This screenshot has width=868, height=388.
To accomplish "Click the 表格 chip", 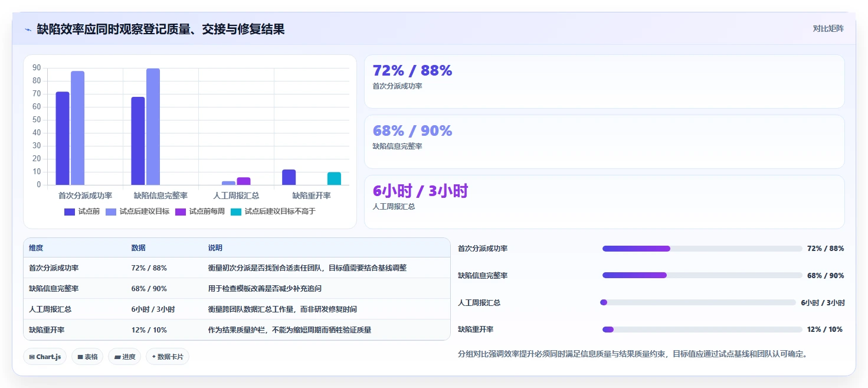I will 87,357.
